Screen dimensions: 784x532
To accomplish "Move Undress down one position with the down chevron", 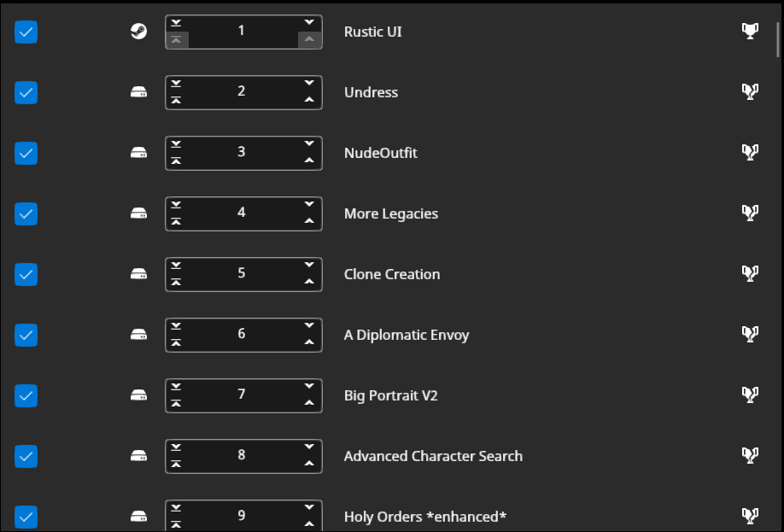I will pyautogui.click(x=309, y=83).
